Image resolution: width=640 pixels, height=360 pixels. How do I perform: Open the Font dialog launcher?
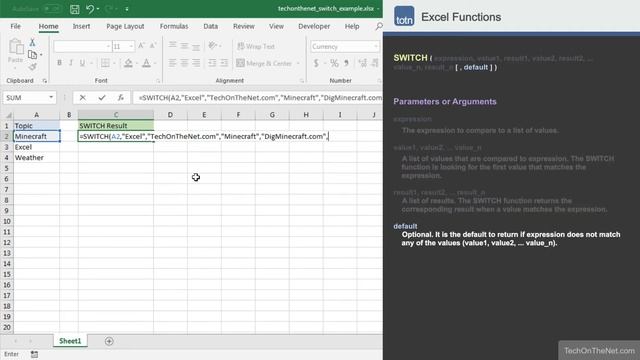pyautogui.click(x=158, y=81)
